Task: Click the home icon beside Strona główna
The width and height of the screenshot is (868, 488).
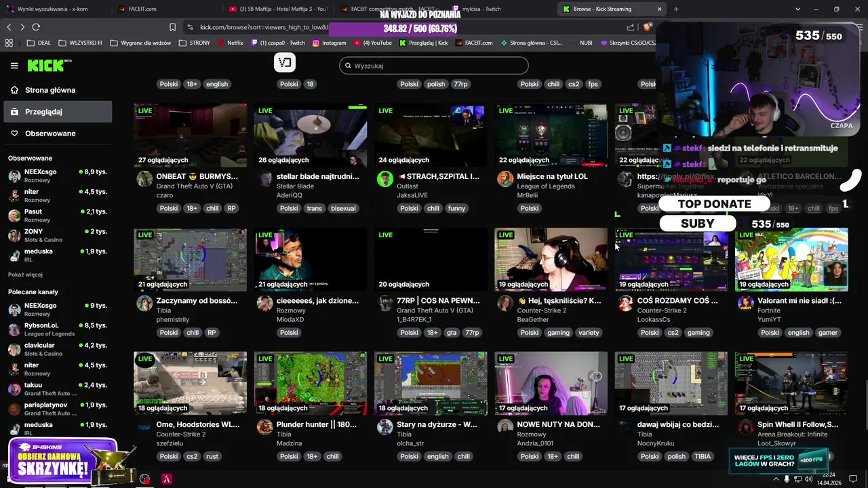Action: pos(14,90)
